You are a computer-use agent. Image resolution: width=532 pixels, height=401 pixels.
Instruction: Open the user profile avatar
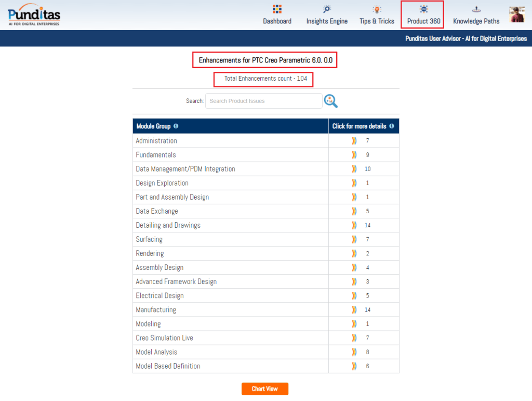pyautogui.click(x=516, y=15)
